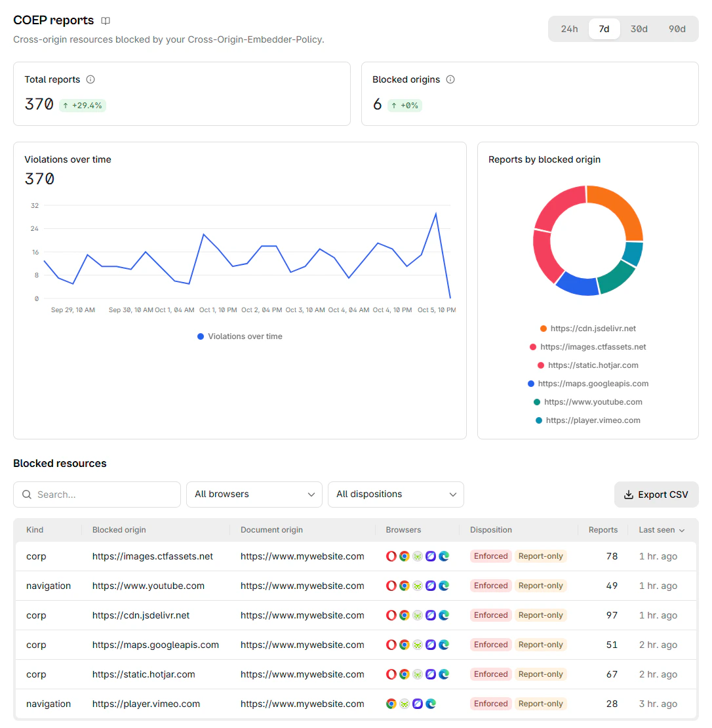The width and height of the screenshot is (712, 728).
Task: Toggle the maps.googleapis.com blue legend dot
Action: (x=531, y=384)
